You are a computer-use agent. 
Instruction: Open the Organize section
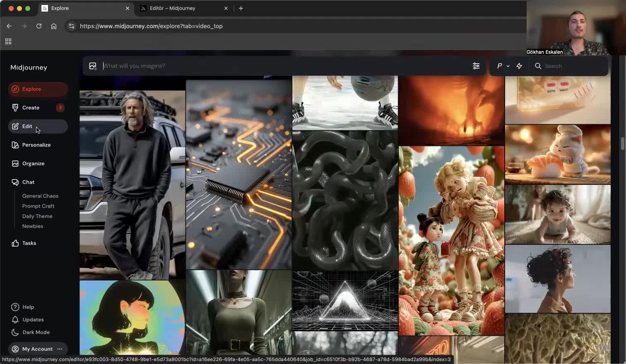tap(38, 163)
